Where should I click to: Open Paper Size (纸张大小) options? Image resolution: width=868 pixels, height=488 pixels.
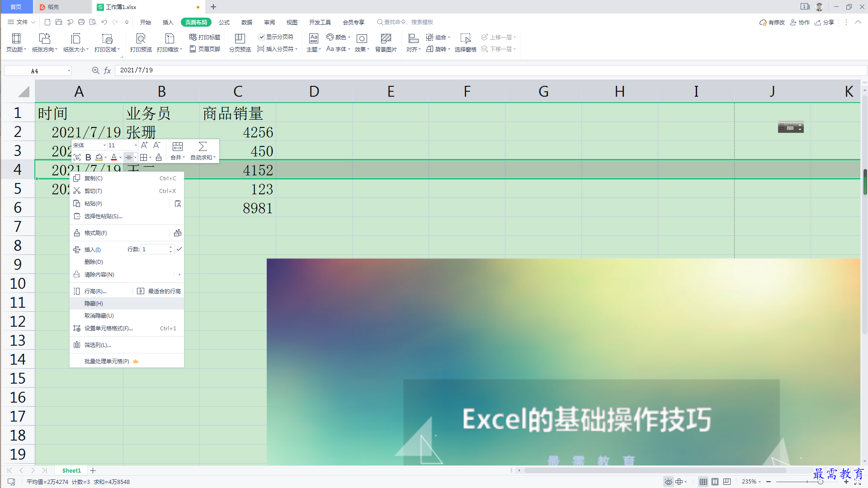75,43
